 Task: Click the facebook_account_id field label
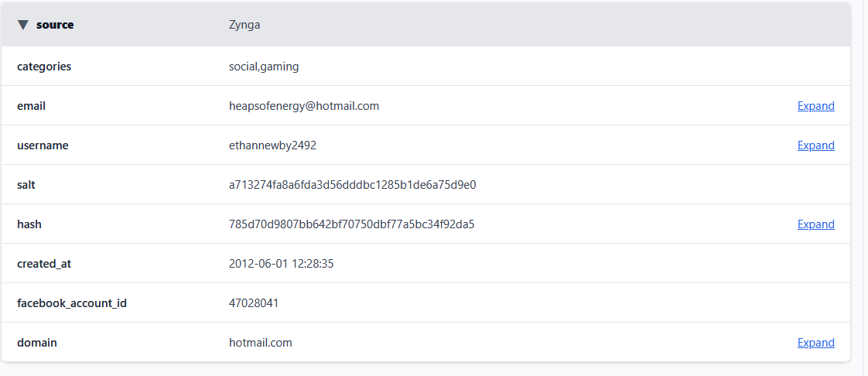coord(72,303)
